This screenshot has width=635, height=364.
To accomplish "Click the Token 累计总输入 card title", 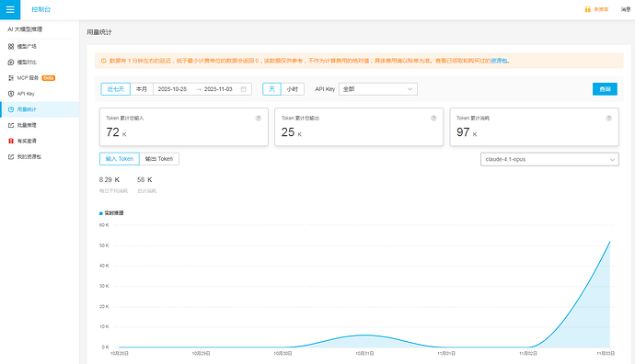I will [x=125, y=119].
